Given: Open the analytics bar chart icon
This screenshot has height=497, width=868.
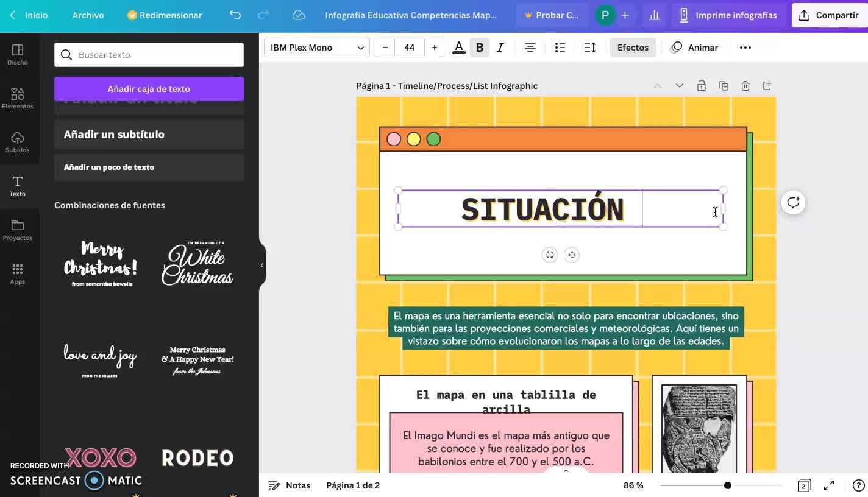Looking at the screenshot, I should tap(655, 15).
